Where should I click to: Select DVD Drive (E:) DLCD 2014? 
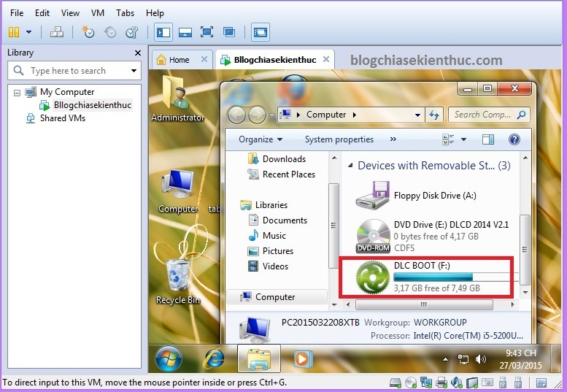click(x=432, y=236)
